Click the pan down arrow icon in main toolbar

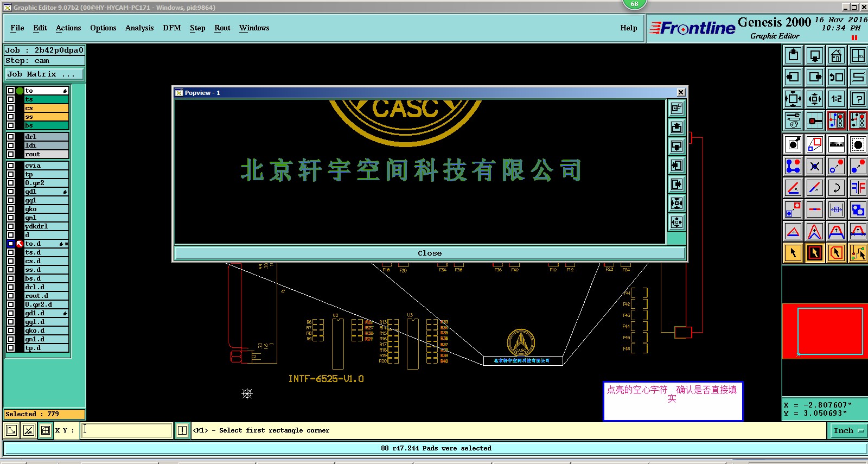pos(815,55)
